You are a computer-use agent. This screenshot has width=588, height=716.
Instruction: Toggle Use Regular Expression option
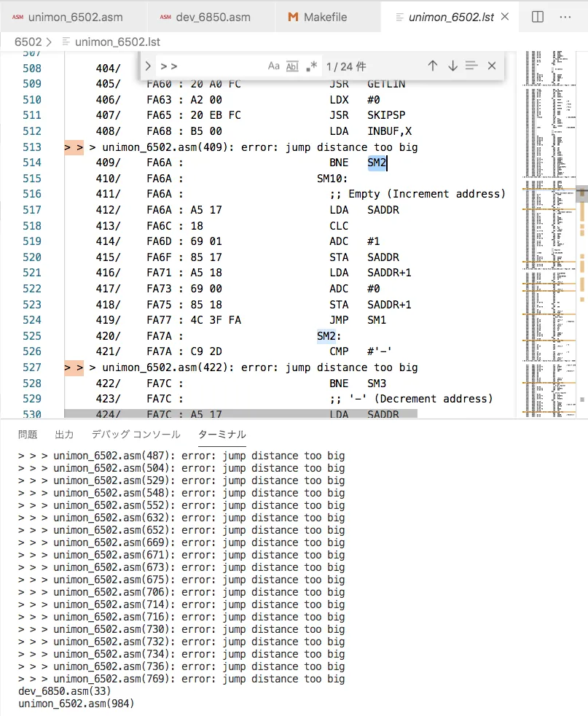tap(312, 66)
